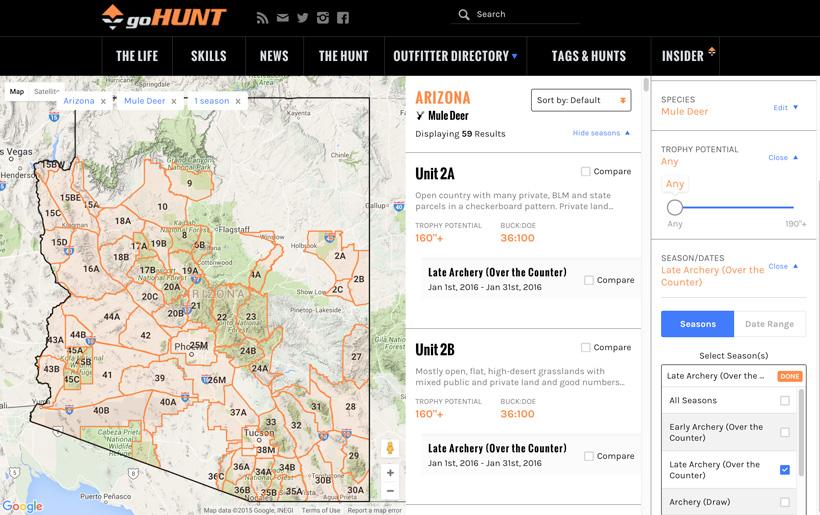Open the Skills menu
This screenshot has width=820, height=515.
click(209, 56)
